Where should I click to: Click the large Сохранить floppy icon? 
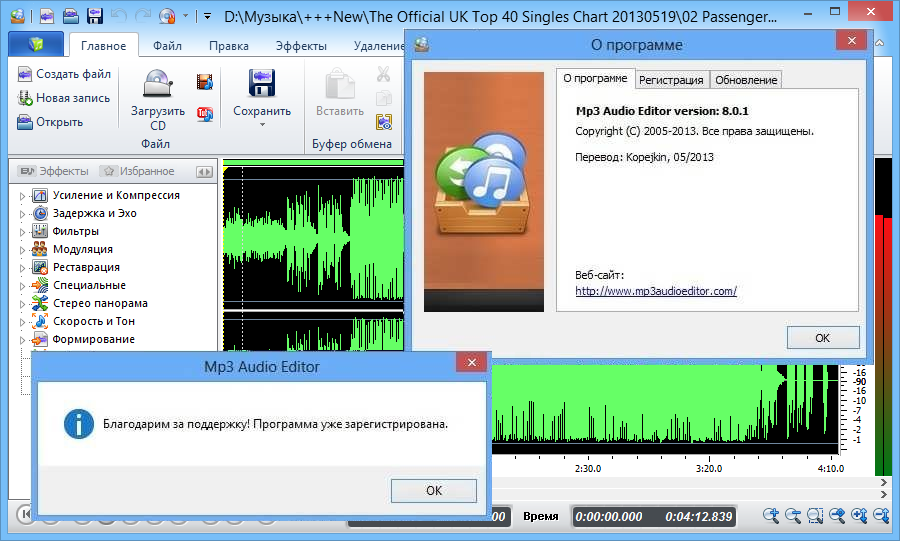[262, 83]
